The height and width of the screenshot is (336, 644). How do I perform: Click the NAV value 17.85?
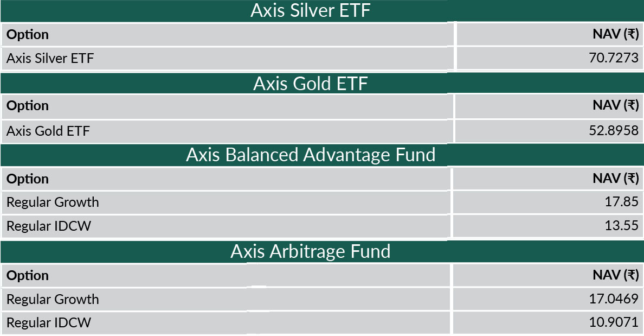(x=621, y=201)
